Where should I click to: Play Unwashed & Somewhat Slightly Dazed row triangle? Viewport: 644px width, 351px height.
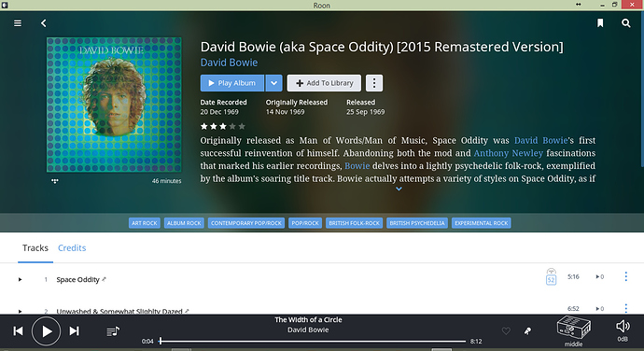(20, 311)
